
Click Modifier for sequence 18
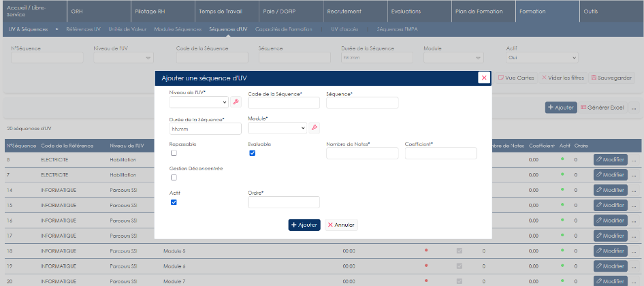click(x=611, y=251)
